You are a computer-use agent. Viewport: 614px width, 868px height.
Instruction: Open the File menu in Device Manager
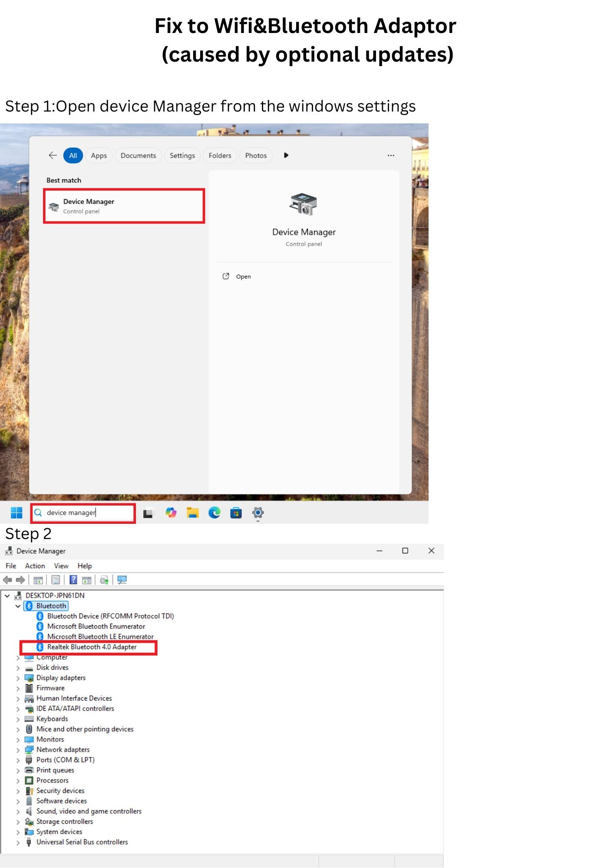[x=11, y=566]
